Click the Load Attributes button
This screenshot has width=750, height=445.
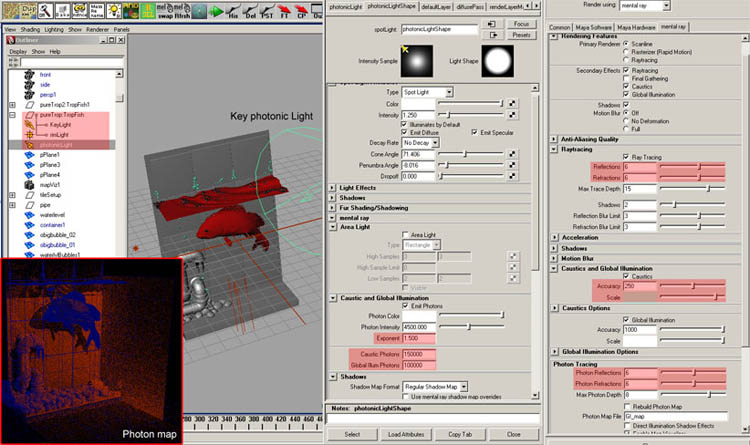[406, 434]
